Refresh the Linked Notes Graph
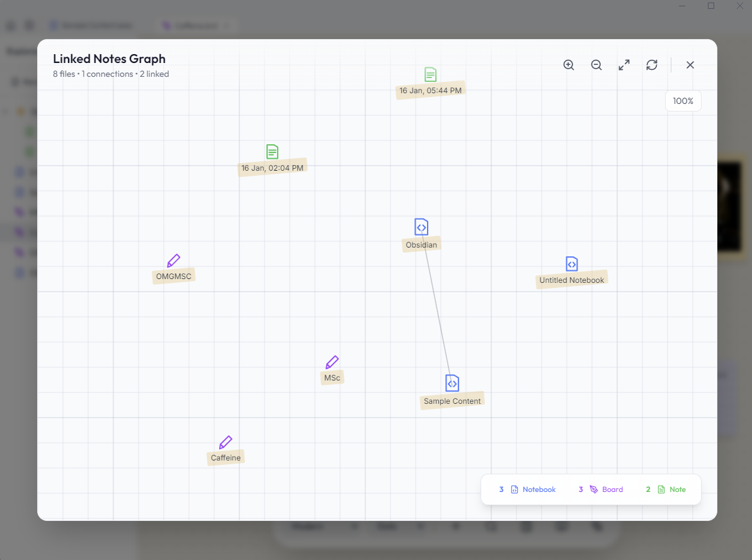Image resolution: width=752 pixels, height=560 pixels. pyautogui.click(x=652, y=64)
